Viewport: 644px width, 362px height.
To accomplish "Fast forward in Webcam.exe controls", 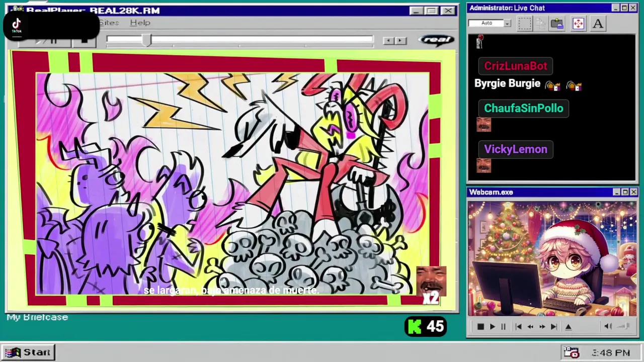I will [542, 327].
